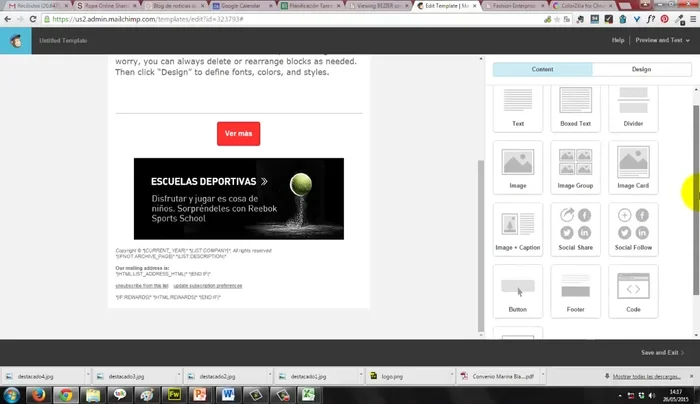Open the Preview and Test dropdown
Viewport: 700px width, 404px height.
pos(662,40)
